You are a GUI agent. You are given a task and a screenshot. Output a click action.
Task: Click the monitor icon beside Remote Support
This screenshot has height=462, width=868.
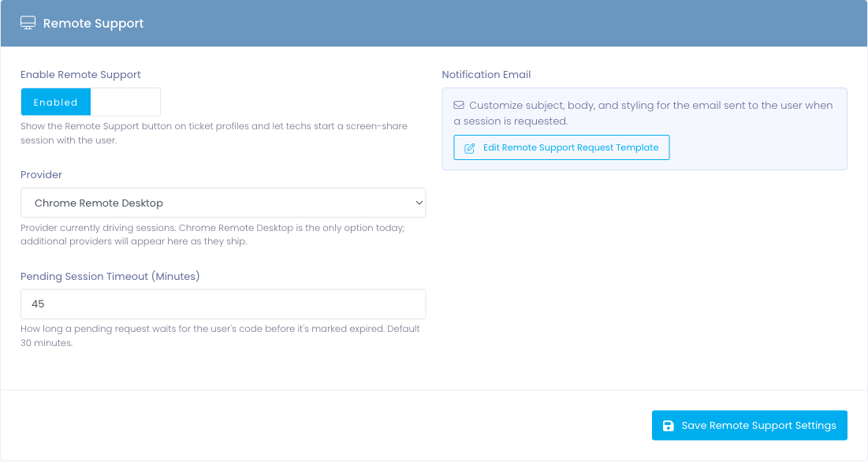[28, 23]
